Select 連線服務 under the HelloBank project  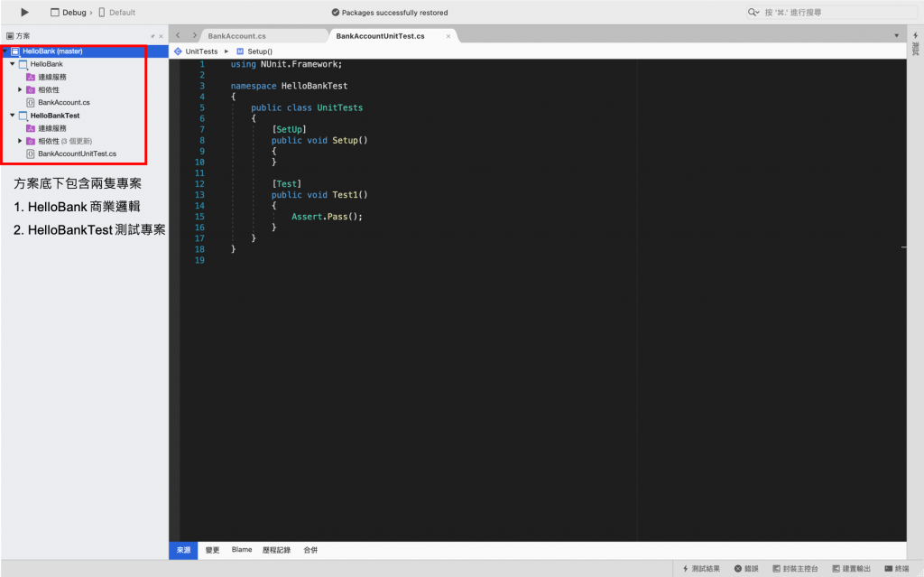point(51,78)
